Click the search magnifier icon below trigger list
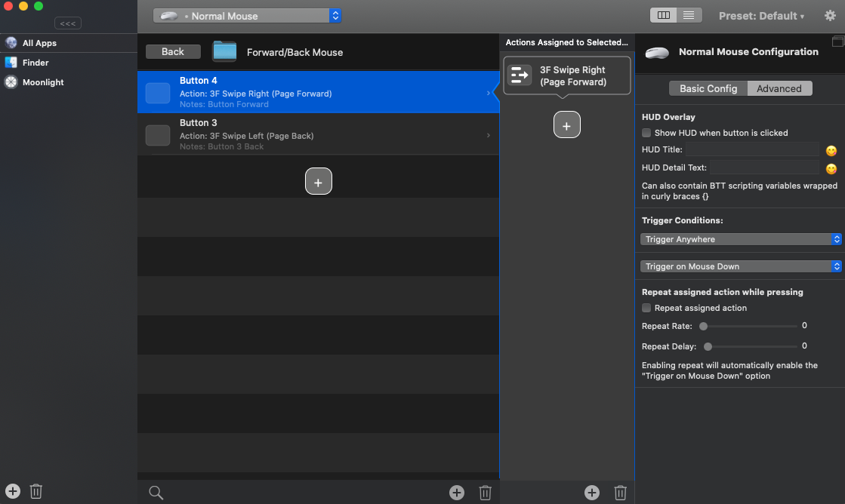The width and height of the screenshot is (845, 504). [156, 492]
